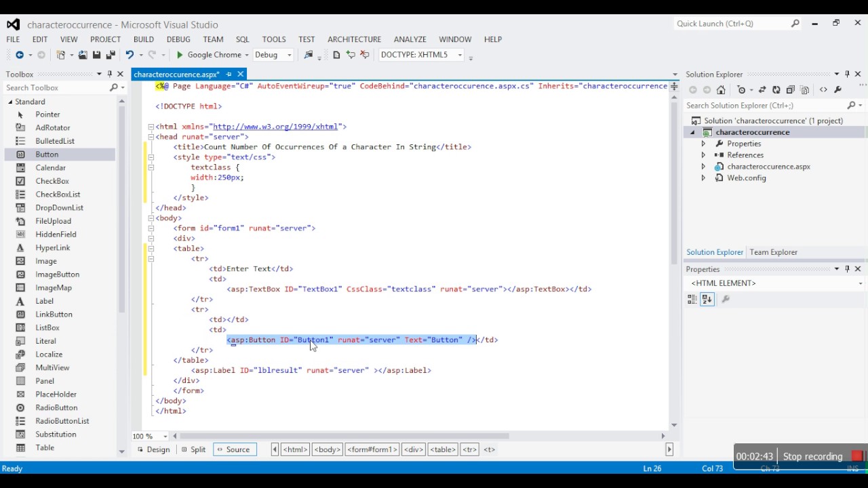Viewport: 868px width, 488px height.
Task: Click the <body> breadcrumb tag
Action: coord(327,450)
